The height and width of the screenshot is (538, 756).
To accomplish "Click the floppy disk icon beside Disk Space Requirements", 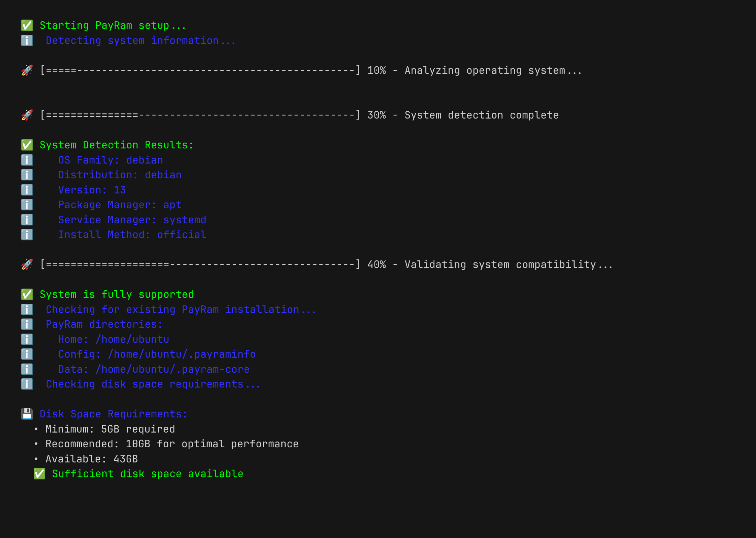I will coord(27,414).
